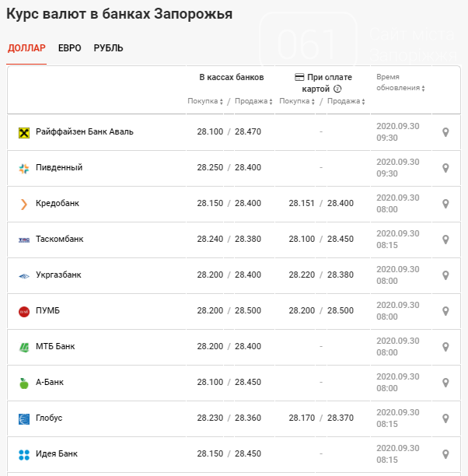The image size is (468, 476).
Task: Sort by card payment Покупка column
Action: click(x=297, y=101)
